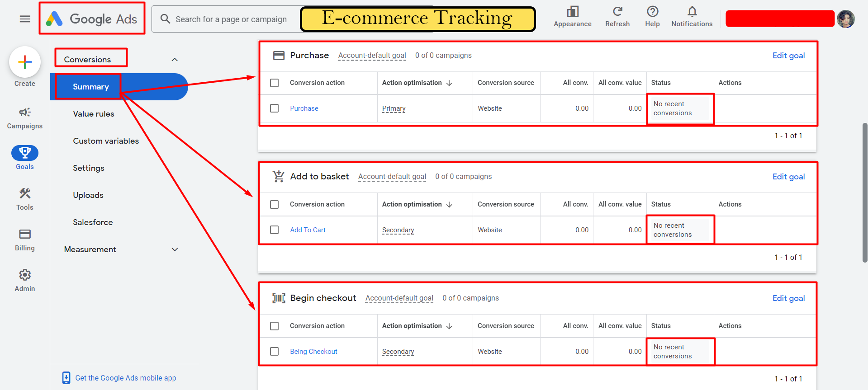
Task: Open the Notifications bell
Action: coord(692,12)
